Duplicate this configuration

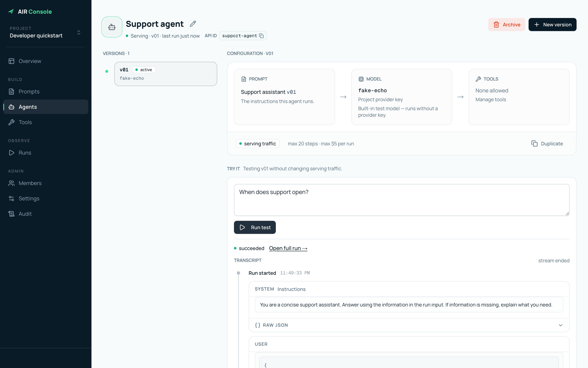[547, 144]
